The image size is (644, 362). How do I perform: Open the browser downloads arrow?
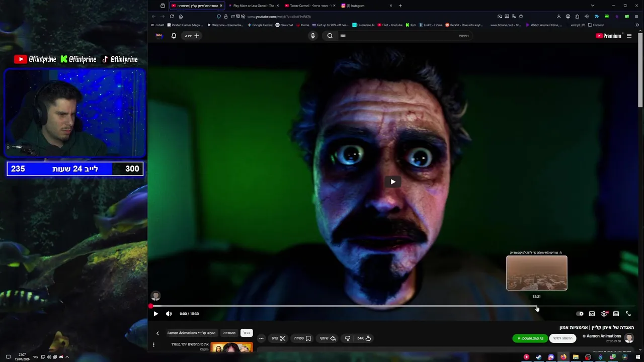[x=558, y=16]
